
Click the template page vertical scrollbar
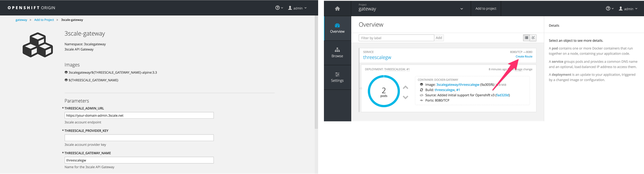pos(316,72)
